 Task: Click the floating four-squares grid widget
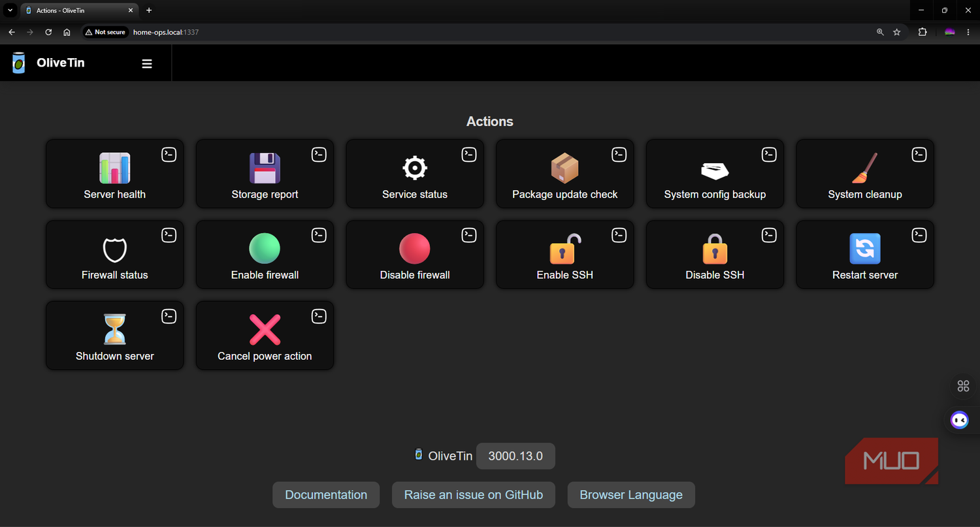point(963,386)
